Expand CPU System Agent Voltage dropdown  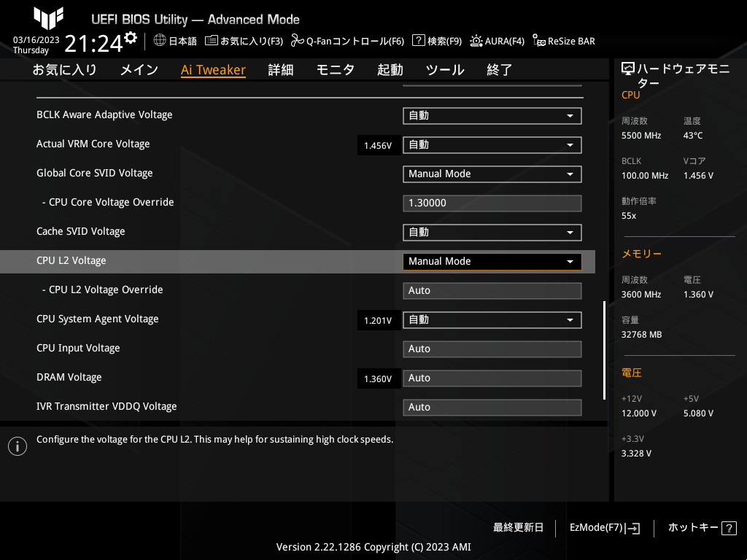point(492,320)
